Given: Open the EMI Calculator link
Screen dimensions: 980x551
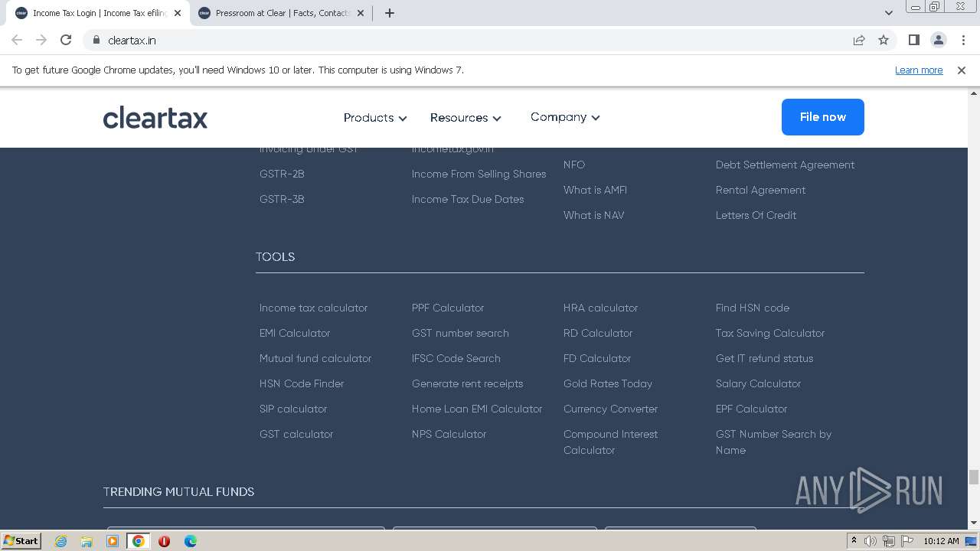Looking at the screenshot, I should [295, 333].
